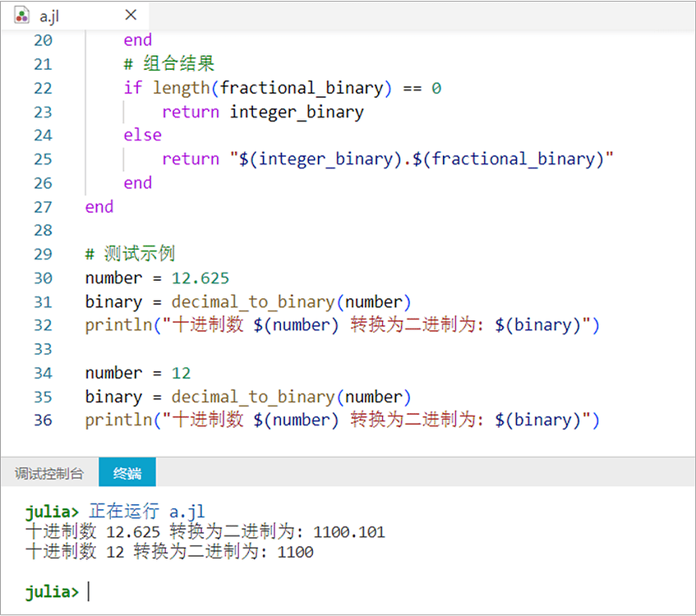696x616 pixels.
Task: Click the value 12 on line 34
Action: point(181,373)
